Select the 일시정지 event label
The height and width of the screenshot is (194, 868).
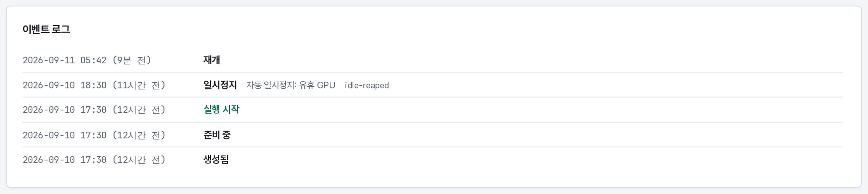220,85
